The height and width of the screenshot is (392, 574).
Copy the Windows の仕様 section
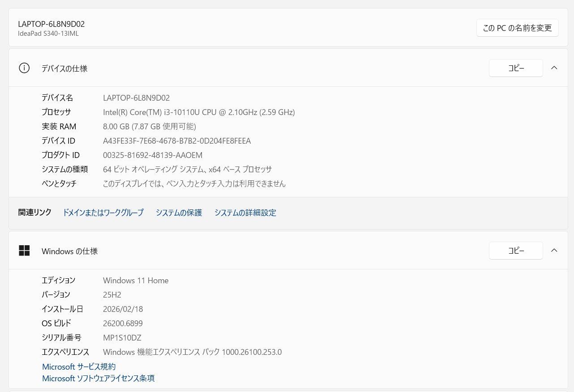coord(516,251)
